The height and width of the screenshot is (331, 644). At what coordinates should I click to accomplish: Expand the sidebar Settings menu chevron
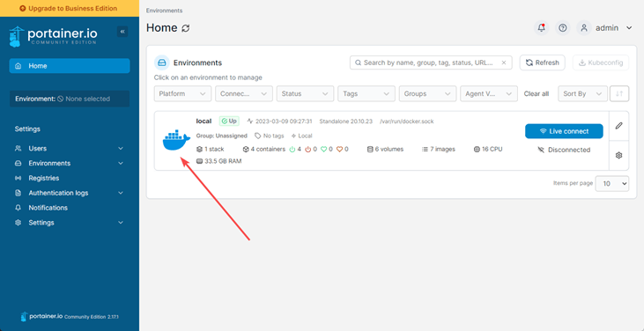(x=121, y=223)
